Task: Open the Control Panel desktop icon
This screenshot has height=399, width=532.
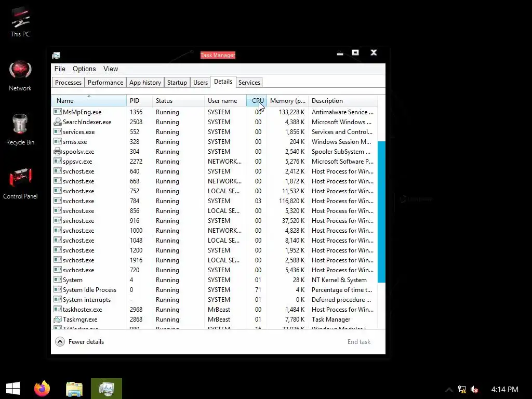Action: point(20,183)
